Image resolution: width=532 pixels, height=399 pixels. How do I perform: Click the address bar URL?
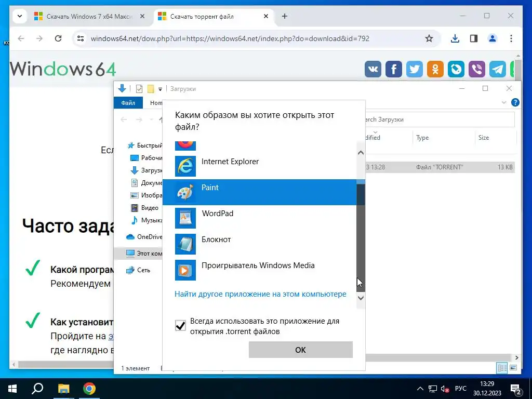(230, 38)
